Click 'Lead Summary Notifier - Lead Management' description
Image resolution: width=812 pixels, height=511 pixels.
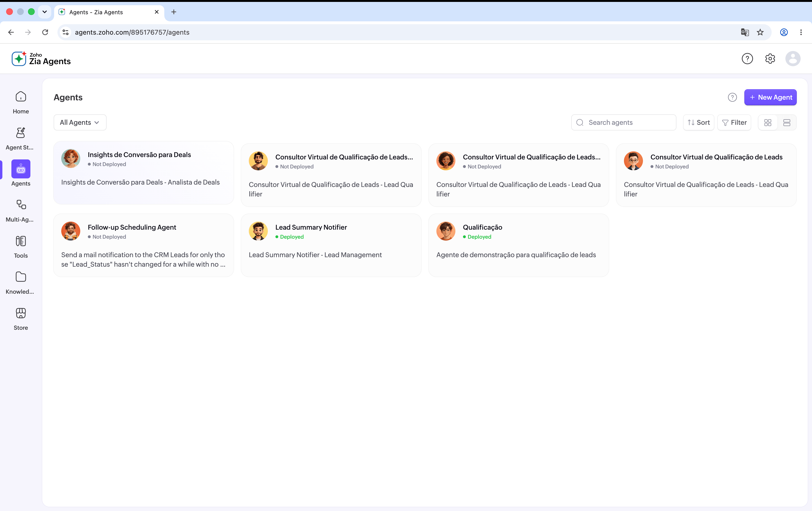point(315,255)
